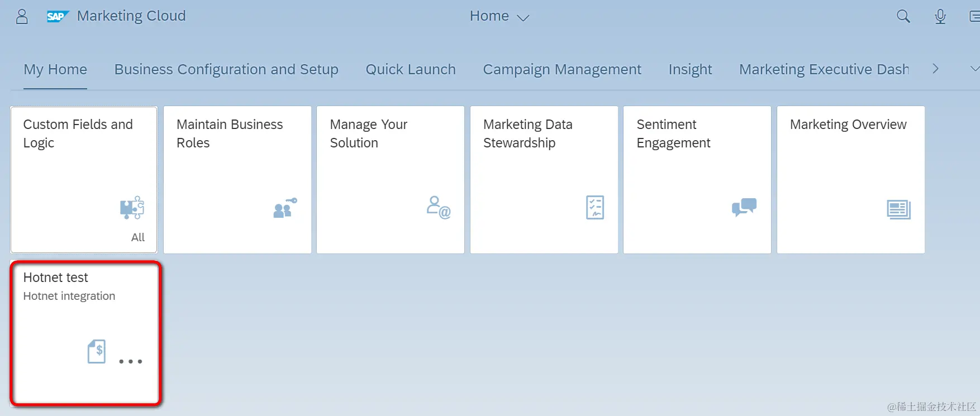Open the Sentiment Engagement tile
The image size is (980, 416).
(x=697, y=180)
